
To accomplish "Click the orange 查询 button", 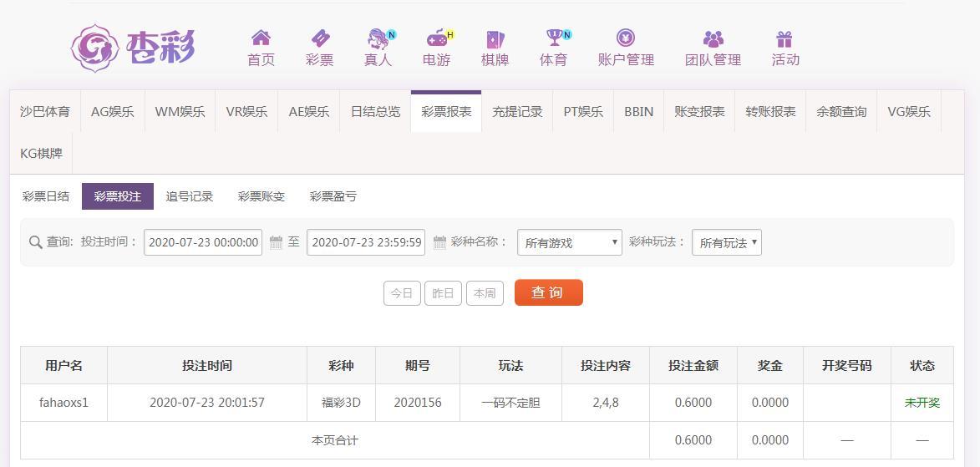I will (548, 292).
